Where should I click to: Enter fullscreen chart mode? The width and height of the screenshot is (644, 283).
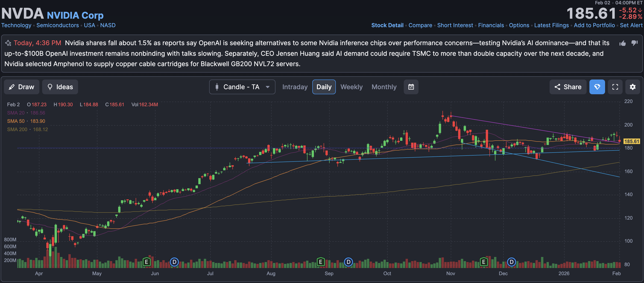pyautogui.click(x=615, y=87)
